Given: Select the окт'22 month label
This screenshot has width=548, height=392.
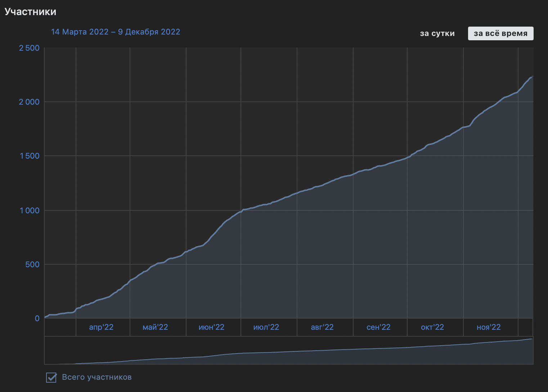Looking at the screenshot, I should [433, 327].
